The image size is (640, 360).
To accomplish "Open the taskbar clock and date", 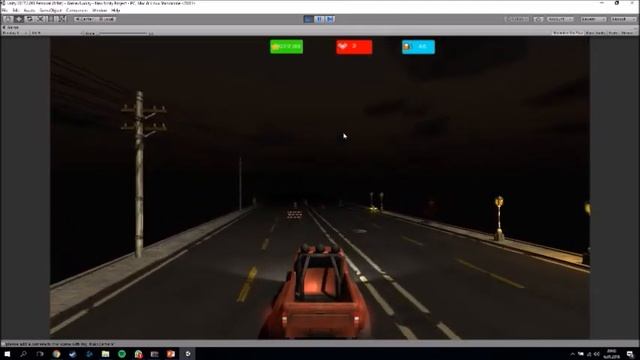I will tap(611, 354).
